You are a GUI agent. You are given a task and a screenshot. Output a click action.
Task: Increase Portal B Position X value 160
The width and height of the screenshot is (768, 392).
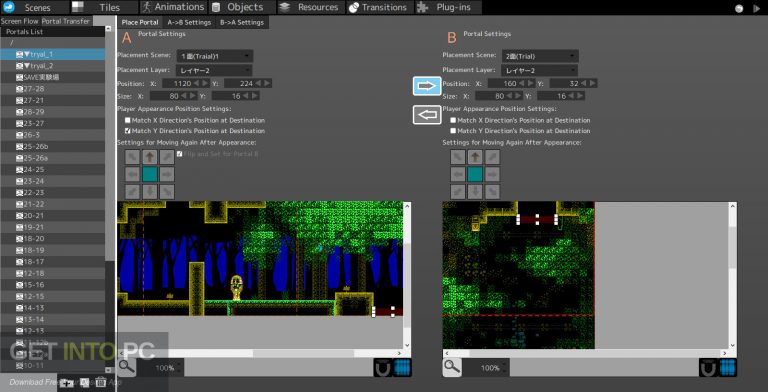coord(530,83)
